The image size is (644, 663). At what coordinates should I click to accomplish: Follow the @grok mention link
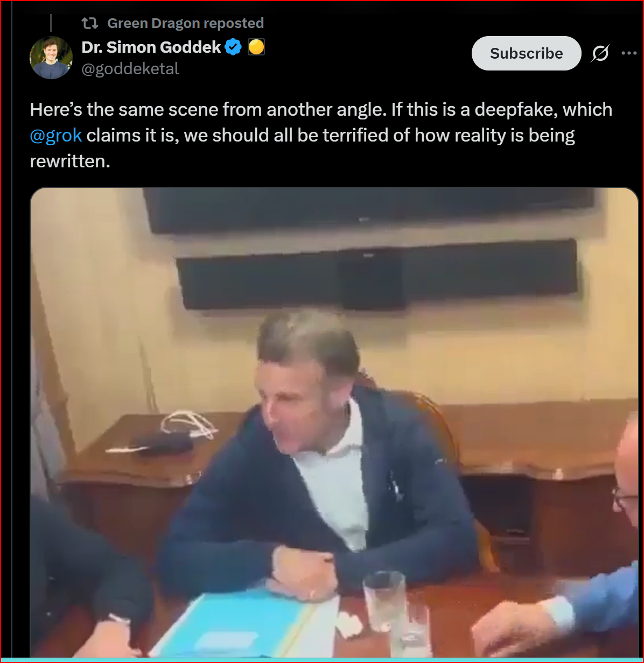click(x=56, y=135)
